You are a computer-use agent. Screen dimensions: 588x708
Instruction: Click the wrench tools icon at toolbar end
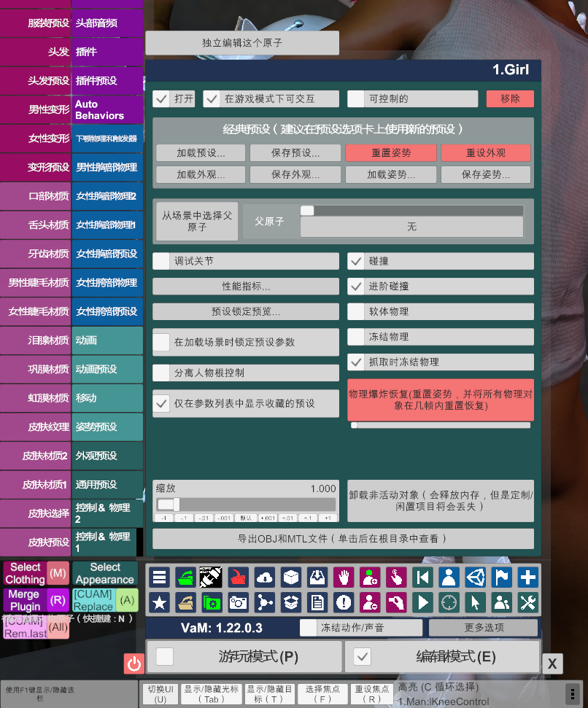527,602
